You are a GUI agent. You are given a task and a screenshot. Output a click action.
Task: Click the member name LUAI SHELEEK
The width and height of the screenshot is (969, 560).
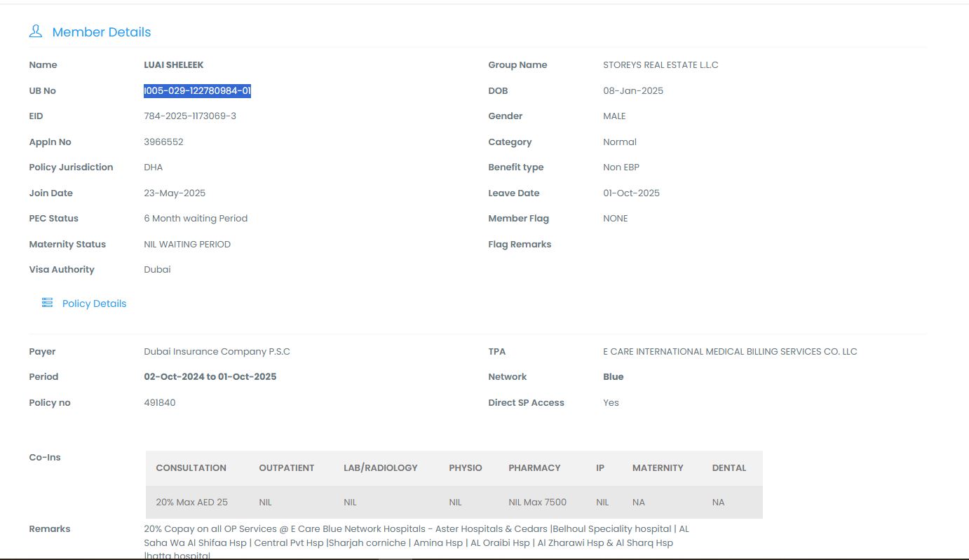click(174, 65)
